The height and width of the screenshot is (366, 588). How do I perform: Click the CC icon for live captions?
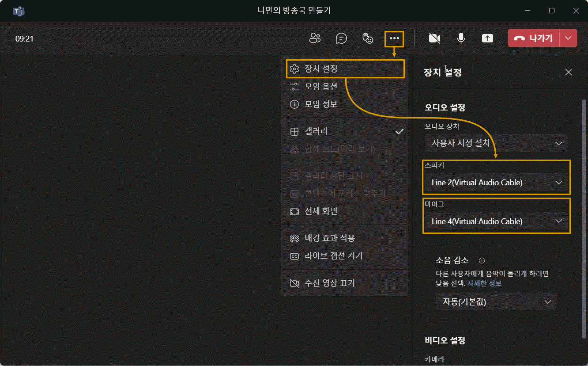tap(294, 256)
